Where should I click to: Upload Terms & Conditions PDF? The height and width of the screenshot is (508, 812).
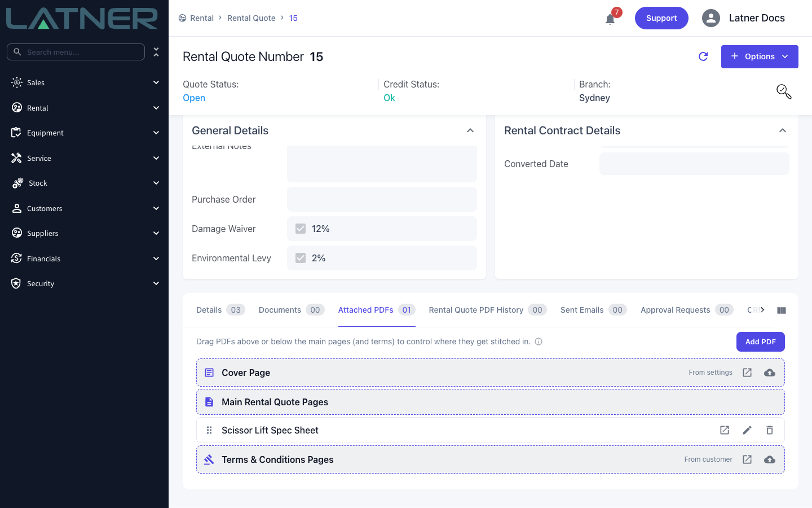[x=770, y=459]
